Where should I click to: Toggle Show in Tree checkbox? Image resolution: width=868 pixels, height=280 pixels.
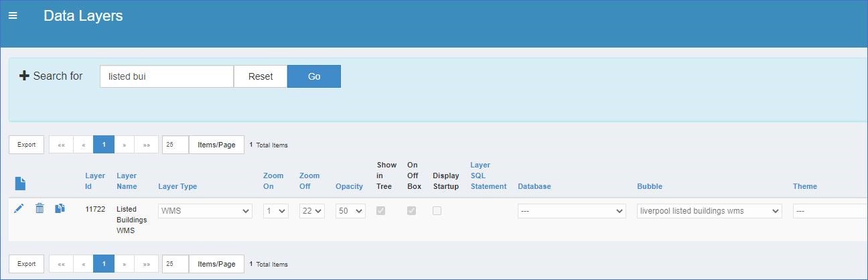click(x=381, y=210)
